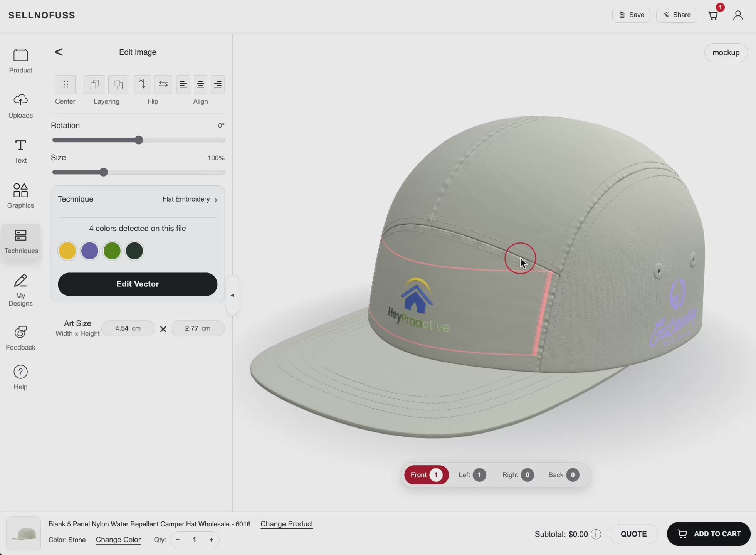Click the QUOTE button
The height and width of the screenshot is (555, 756).
coord(633,534)
